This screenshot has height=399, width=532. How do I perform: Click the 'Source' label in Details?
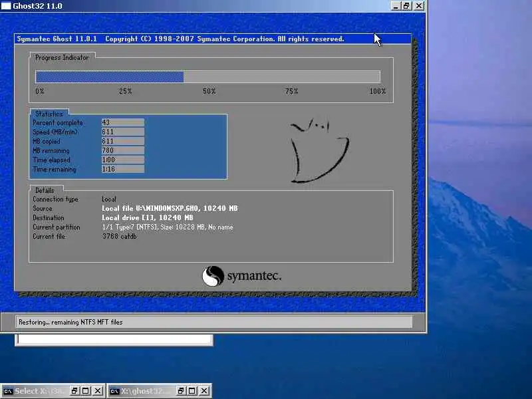43,208
